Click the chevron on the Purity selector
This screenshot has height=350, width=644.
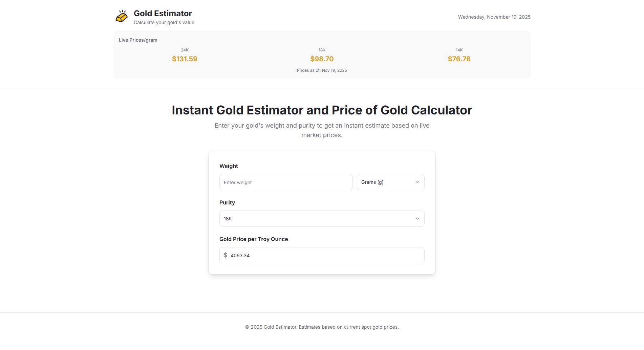pyautogui.click(x=417, y=218)
